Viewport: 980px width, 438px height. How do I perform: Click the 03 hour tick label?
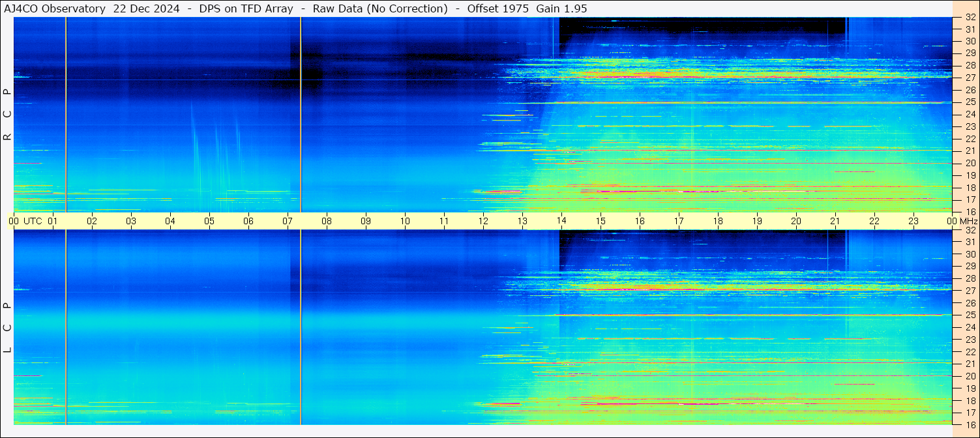[x=131, y=221]
